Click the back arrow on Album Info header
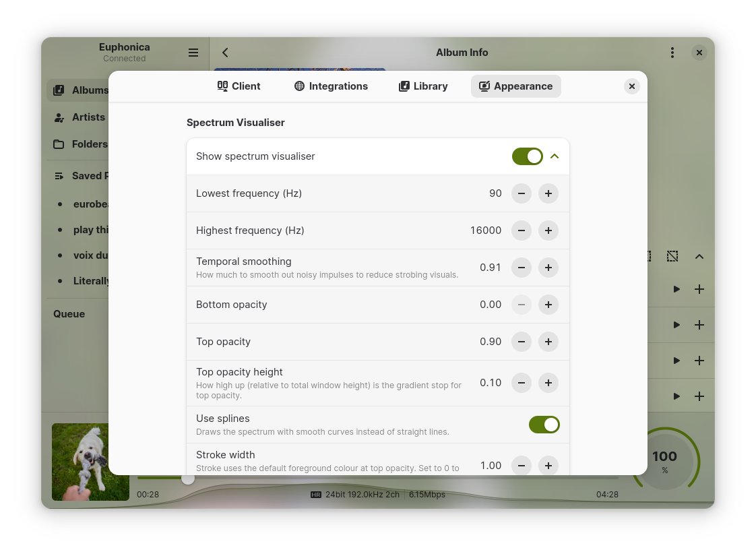Image resolution: width=756 pixels, height=554 pixels. (x=225, y=52)
